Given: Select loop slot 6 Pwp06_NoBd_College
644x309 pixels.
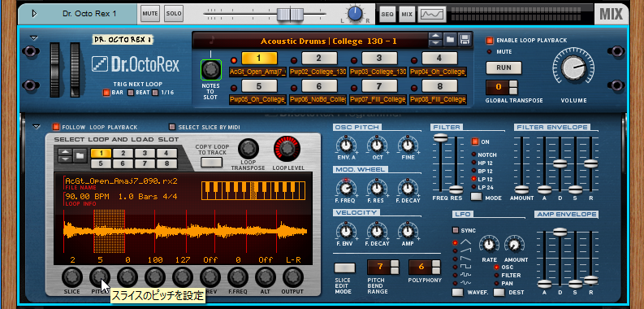Looking at the screenshot, I should pos(319,86).
